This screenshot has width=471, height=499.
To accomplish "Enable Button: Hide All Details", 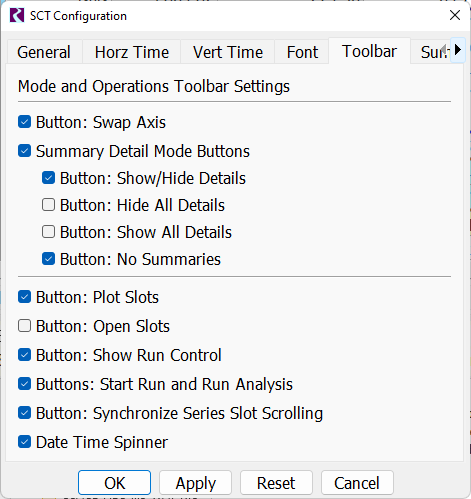I will (x=49, y=205).
